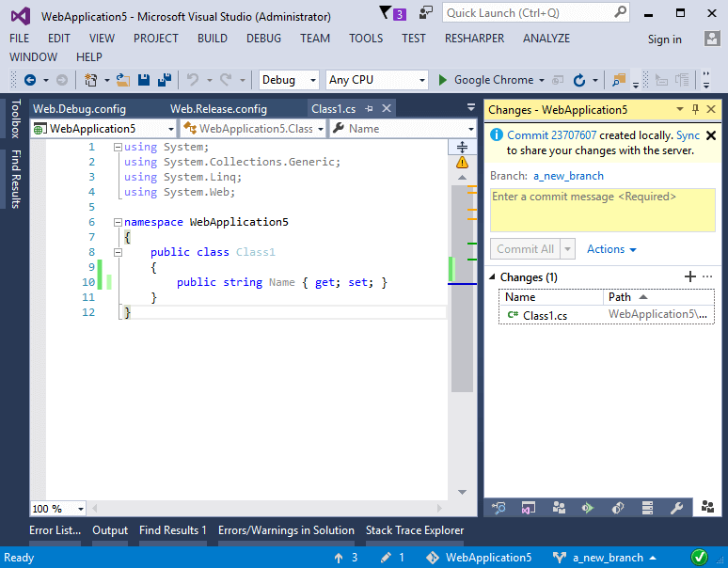Click the Include All plus icon in Changes
This screenshot has width=728, height=568.
pos(690,276)
